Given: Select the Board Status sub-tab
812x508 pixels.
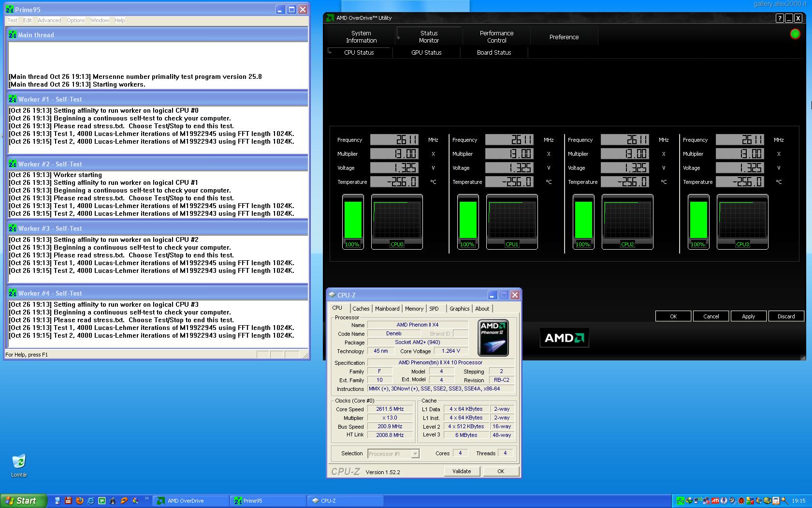Looking at the screenshot, I should pos(494,52).
